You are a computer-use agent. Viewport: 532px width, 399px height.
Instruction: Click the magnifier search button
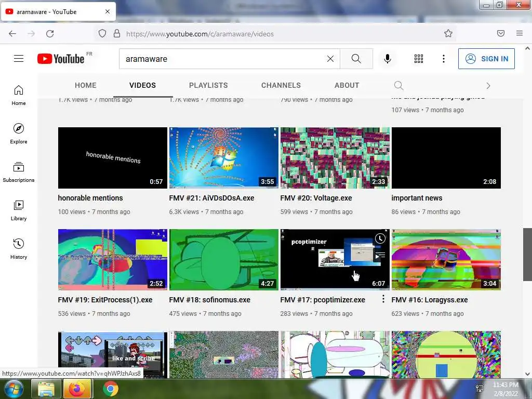pos(356,59)
